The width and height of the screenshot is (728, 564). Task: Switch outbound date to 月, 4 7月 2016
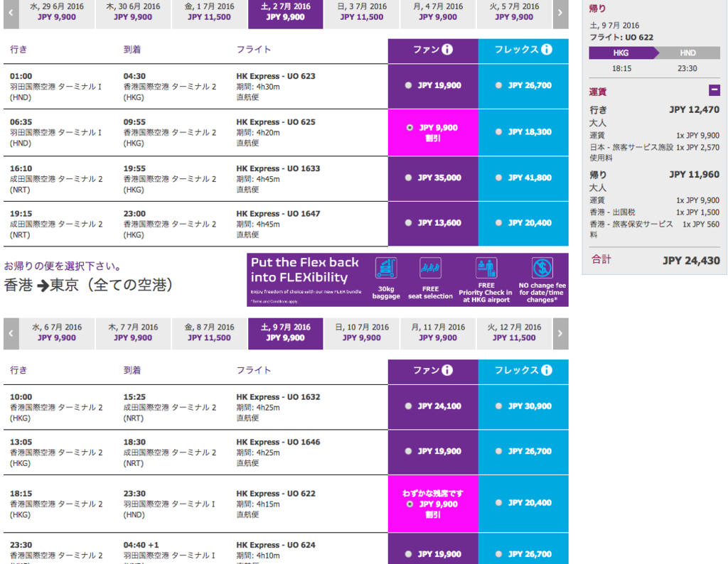tap(438, 13)
